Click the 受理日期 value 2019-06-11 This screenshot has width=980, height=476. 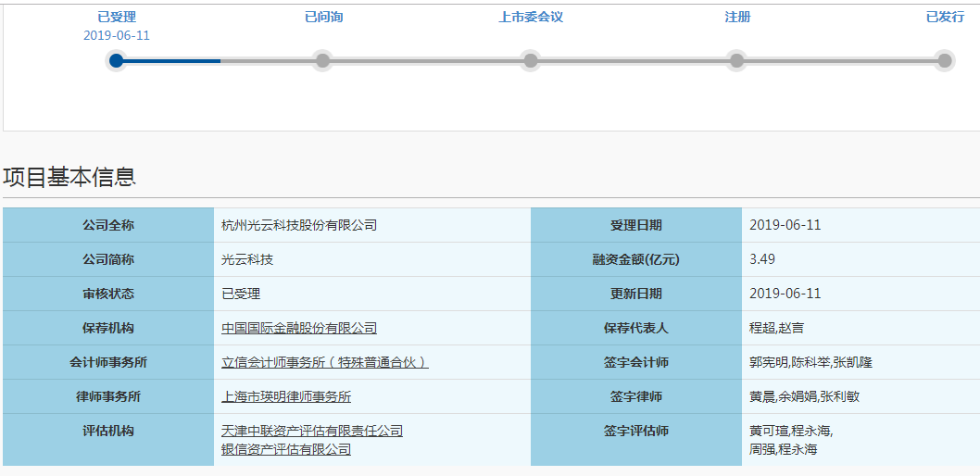click(x=785, y=225)
